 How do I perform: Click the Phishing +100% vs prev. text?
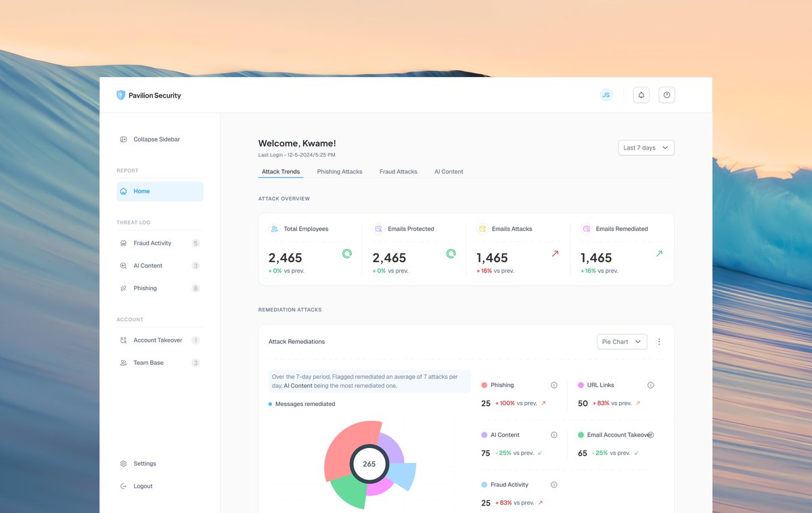[x=516, y=403]
